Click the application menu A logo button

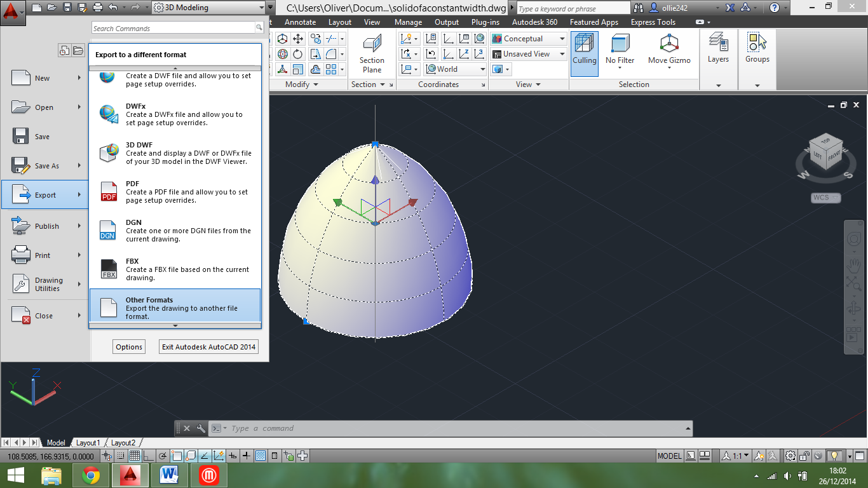pyautogui.click(x=13, y=12)
